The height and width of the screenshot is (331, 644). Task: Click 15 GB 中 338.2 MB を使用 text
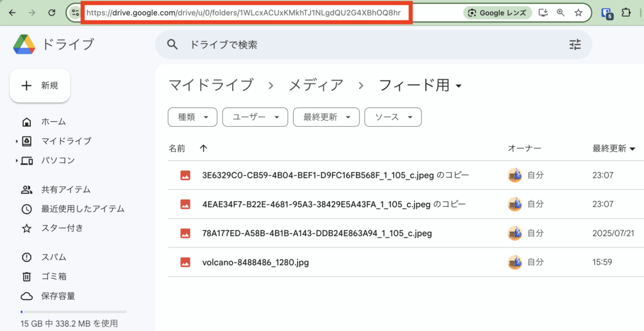pyautogui.click(x=69, y=323)
